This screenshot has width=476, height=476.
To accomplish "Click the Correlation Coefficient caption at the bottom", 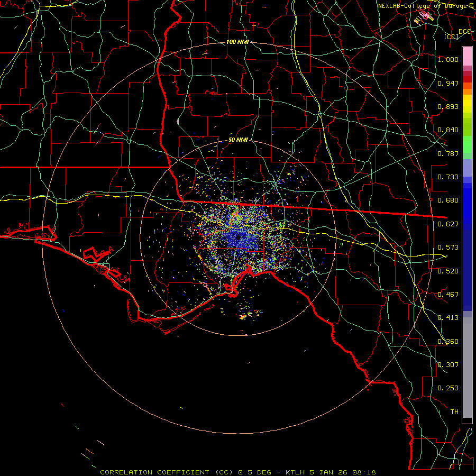I will [237, 472].
